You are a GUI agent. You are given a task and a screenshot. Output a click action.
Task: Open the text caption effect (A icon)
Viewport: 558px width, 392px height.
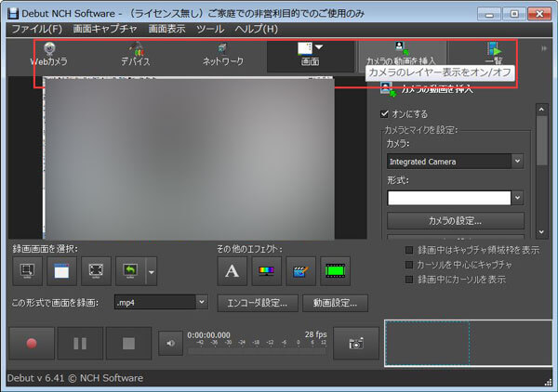click(x=232, y=271)
